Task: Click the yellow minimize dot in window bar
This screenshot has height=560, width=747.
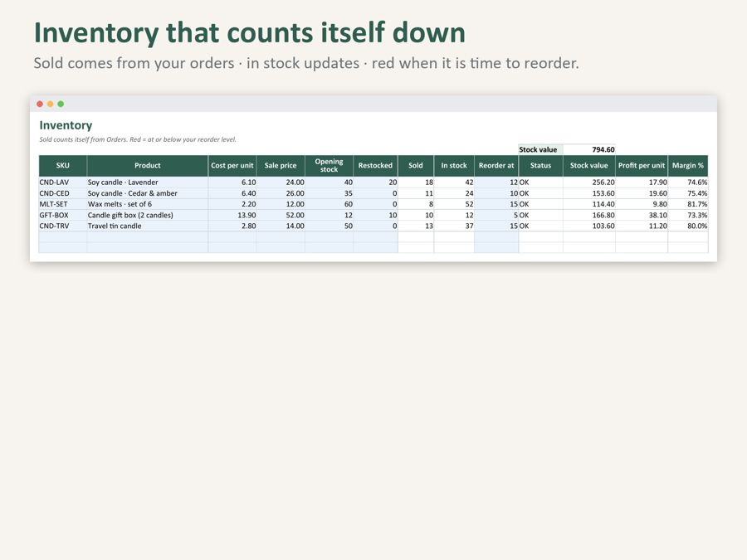Action: click(x=51, y=104)
